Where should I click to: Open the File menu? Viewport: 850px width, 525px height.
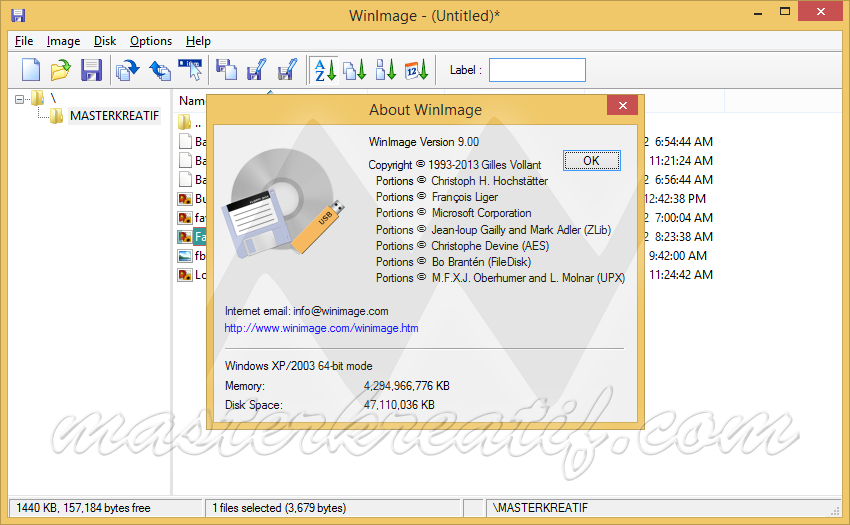coord(24,41)
